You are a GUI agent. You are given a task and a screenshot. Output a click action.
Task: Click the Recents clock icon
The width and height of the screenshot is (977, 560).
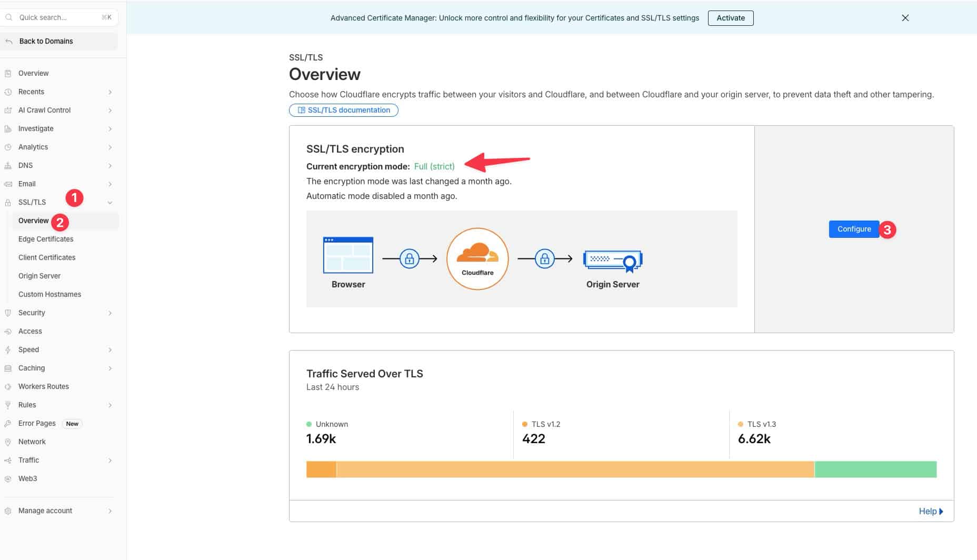8,92
